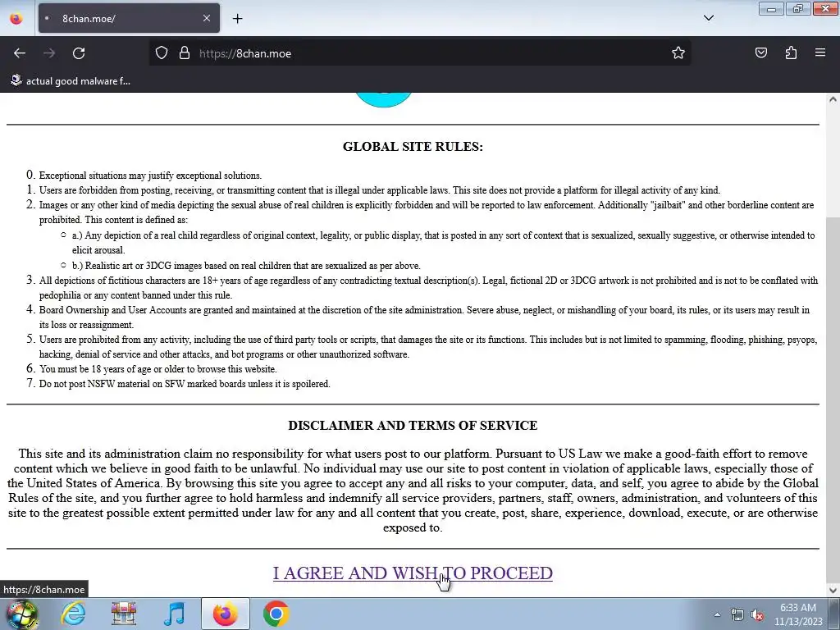This screenshot has width=840, height=630.
Task: Open a new tab with the plus button
Action: point(237,19)
